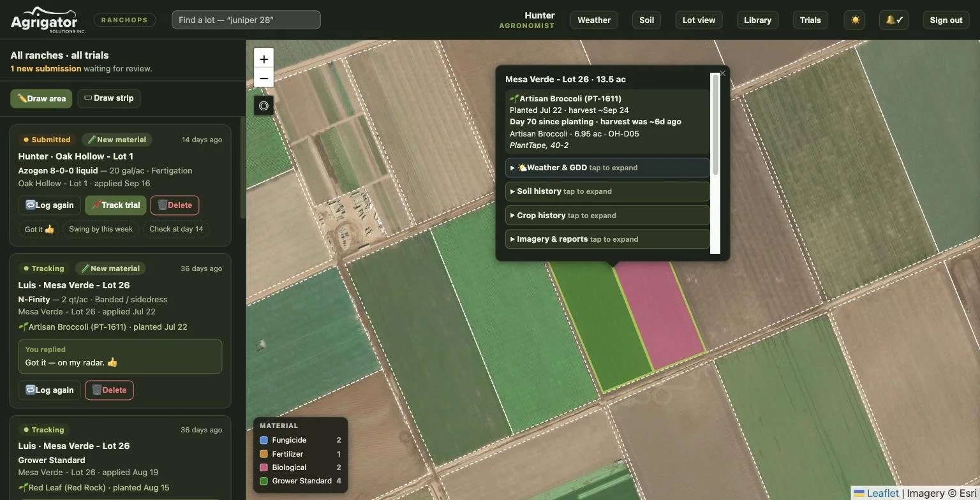Log again the Oak Hollow Lot 1 submission
Image resolution: width=980 pixels, height=500 pixels.
(50, 205)
